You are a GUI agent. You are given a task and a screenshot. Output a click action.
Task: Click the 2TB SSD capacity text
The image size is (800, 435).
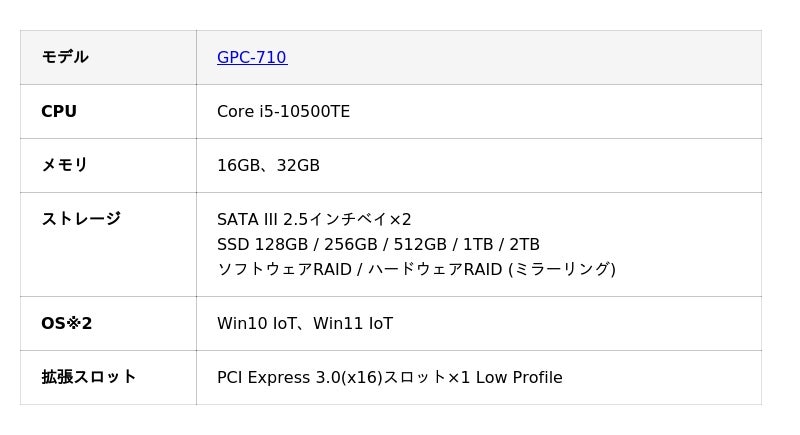pyautogui.click(x=523, y=245)
